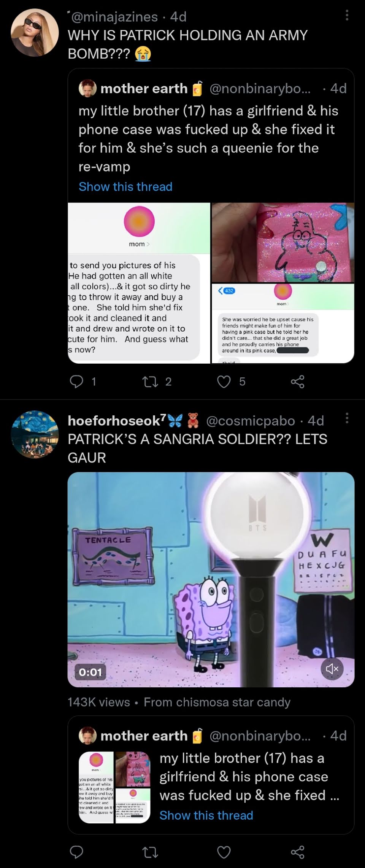Like the @minajazines Patrick tweet

point(224,382)
